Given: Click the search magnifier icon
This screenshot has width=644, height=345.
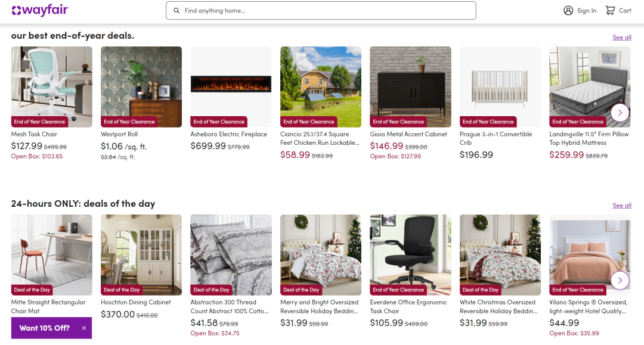Looking at the screenshot, I should [x=177, y=11].
